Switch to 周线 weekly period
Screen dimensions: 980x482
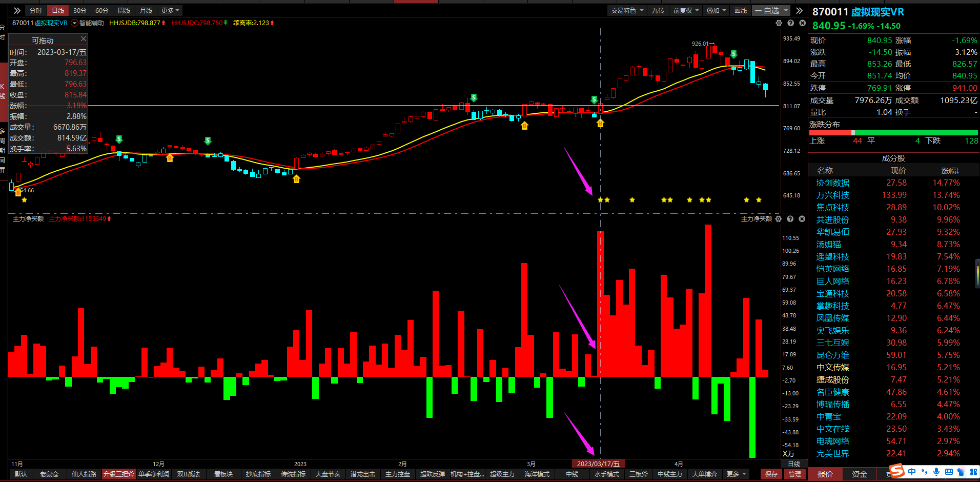[124, 10]
